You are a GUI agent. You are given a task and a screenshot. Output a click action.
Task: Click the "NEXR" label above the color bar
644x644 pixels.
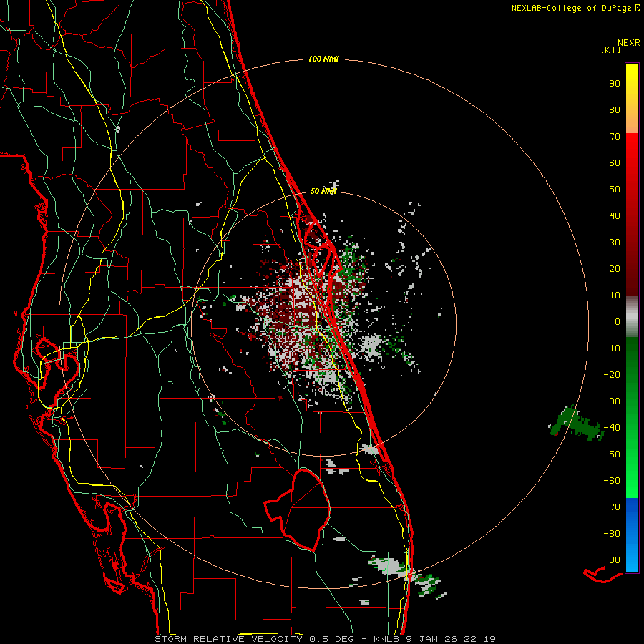[629, 43]
